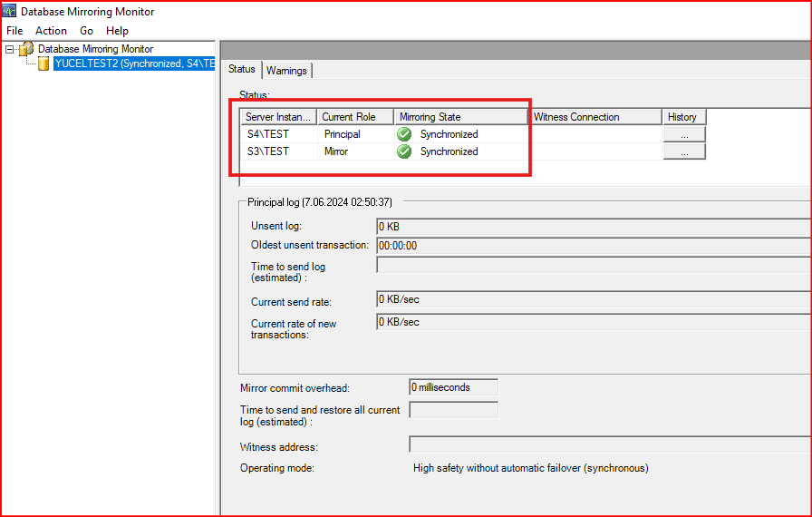Open the Action menu

[51, 31]
